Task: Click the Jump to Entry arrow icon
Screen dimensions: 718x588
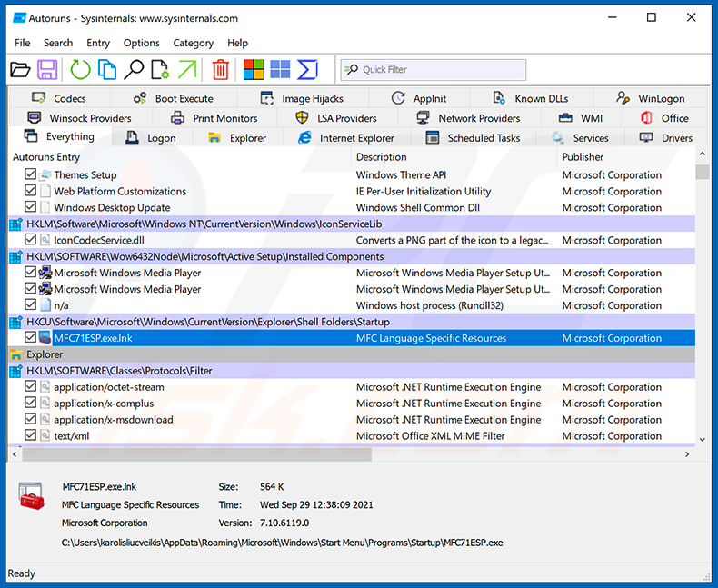Action: coord(187,70)
